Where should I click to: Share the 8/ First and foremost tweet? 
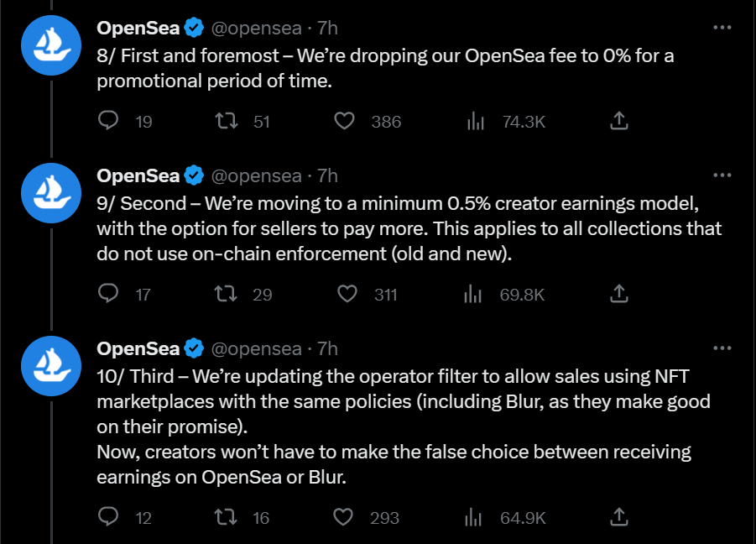618,122
